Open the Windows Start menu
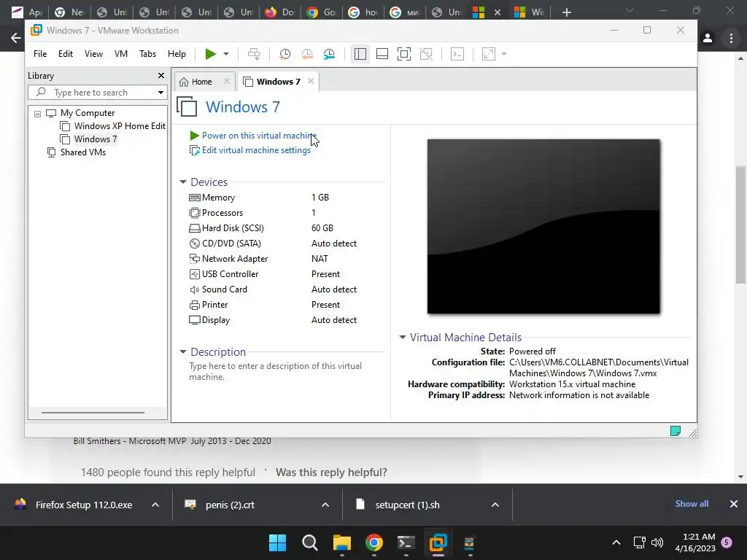The width and height of the screenshot is (747, 560). [277, 542]
